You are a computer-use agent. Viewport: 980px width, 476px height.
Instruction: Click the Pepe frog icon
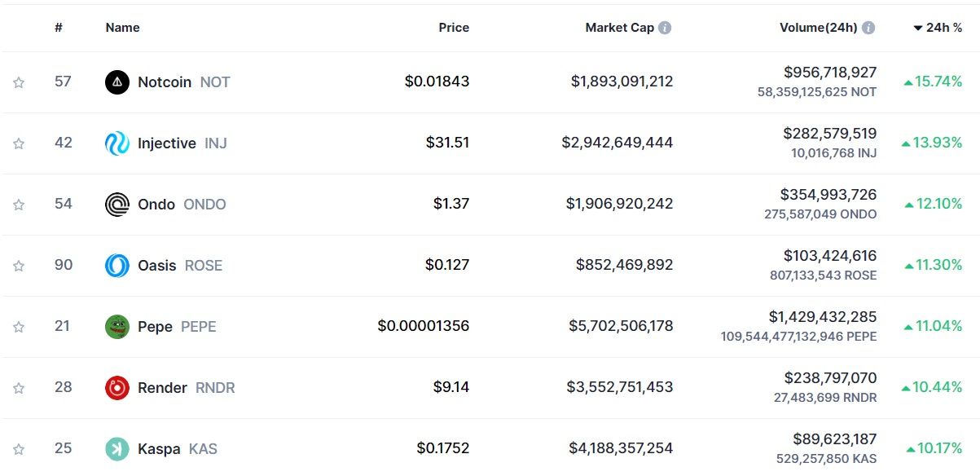117,327
